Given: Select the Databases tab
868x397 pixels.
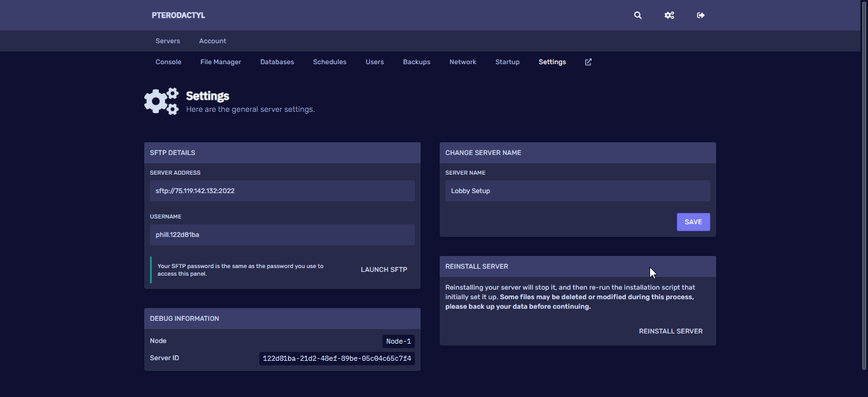Looking at the screenshot, I should pyautogui.click(x=277, y=62).
